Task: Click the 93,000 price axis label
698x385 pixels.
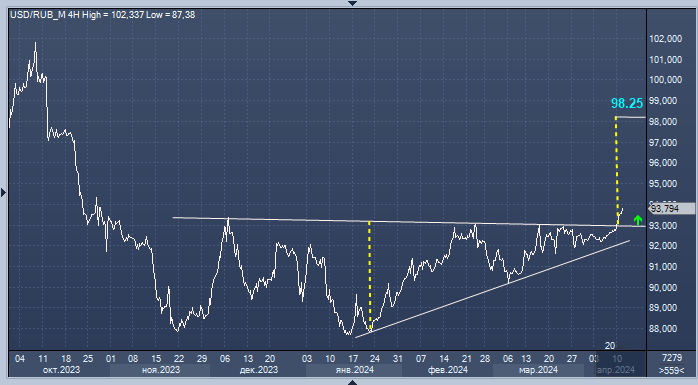Action: coord(663,226)
